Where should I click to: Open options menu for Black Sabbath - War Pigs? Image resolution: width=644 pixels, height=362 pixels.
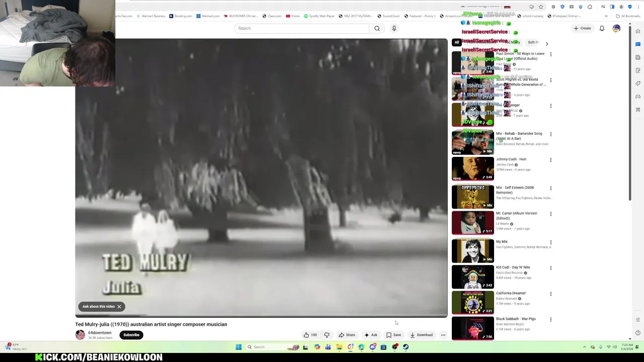tap(550, 319)
